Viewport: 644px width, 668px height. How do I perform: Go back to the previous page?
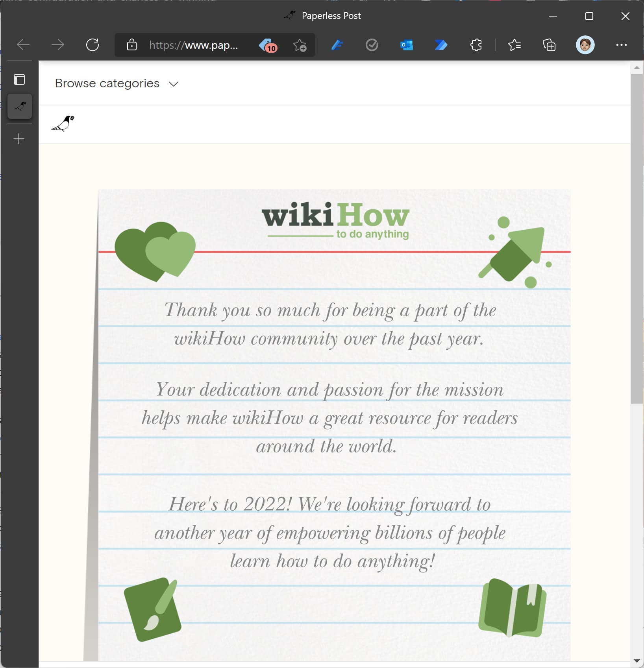(23, 45)
